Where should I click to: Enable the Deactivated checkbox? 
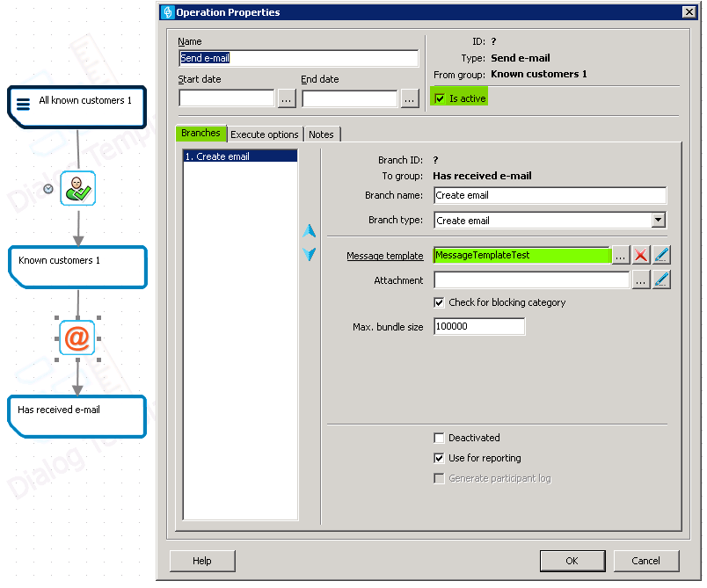440,438
